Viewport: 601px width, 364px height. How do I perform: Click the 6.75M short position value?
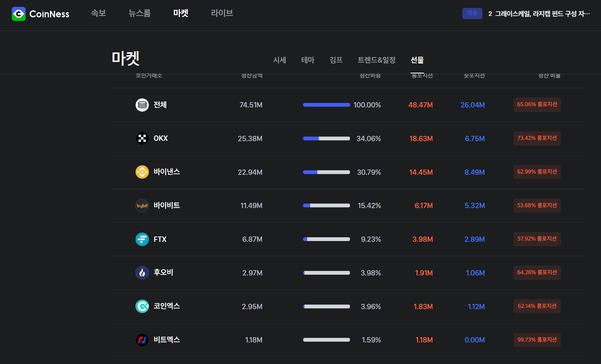pyautogui.click(x=475, y=139)
